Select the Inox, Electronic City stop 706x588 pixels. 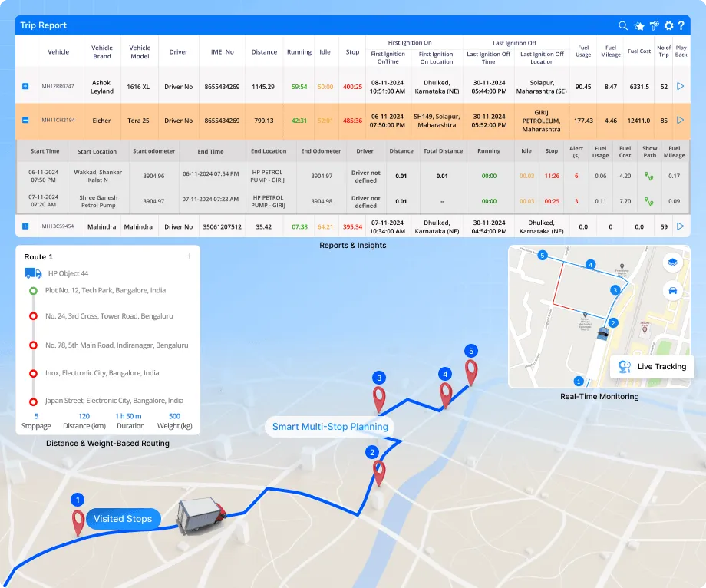click(x=102, y=373)
